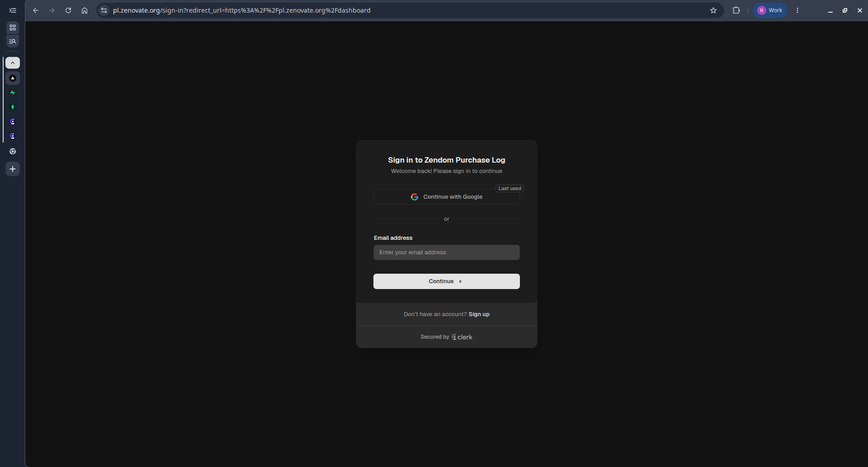Click the 'Last used' badge
This screenshot has width=868, height=467.
tap(510, 188)
